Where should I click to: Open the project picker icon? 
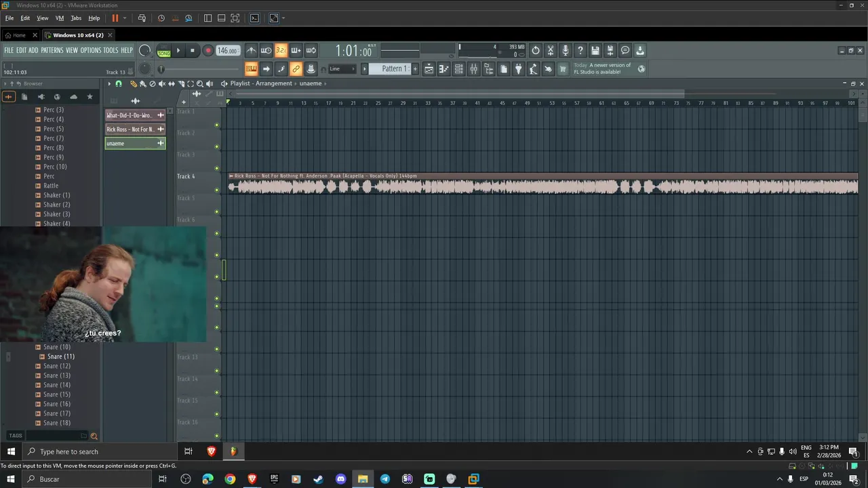tap(503, 68)
